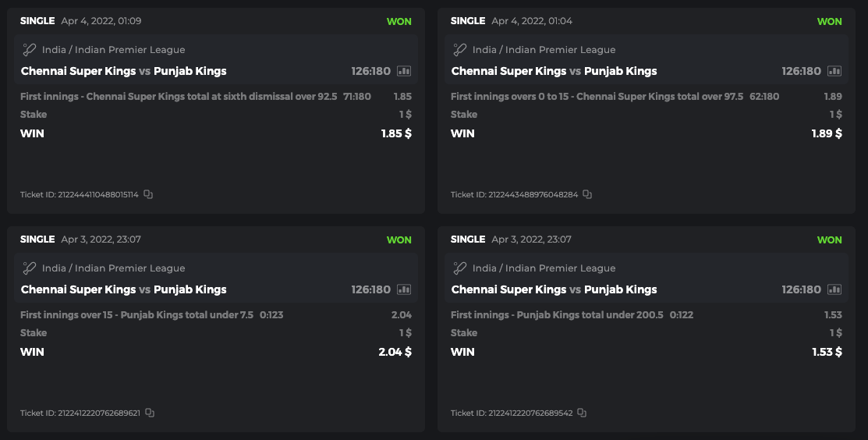Copy ticket ID ending in 2689542

582,413
